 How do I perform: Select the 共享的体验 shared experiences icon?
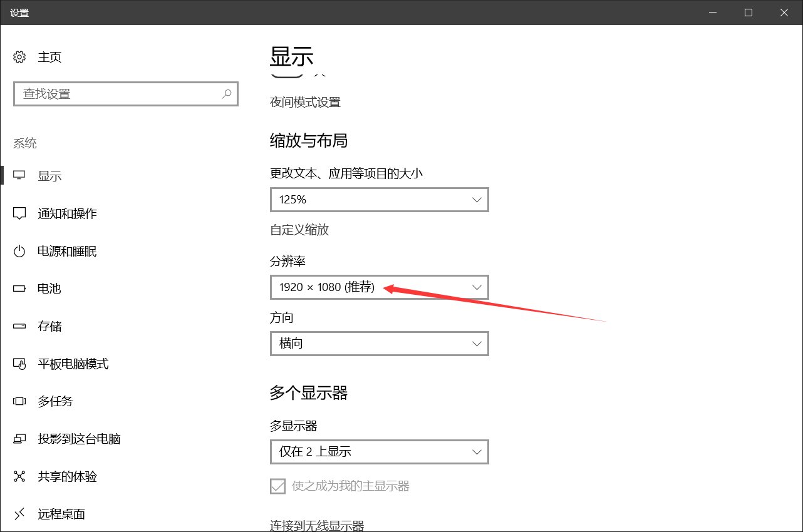[19, 476]
